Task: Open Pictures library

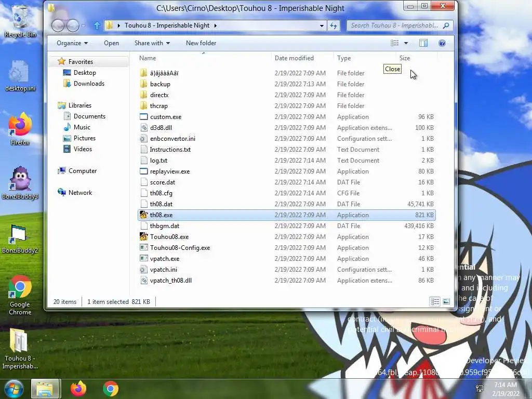Action: 85,138
